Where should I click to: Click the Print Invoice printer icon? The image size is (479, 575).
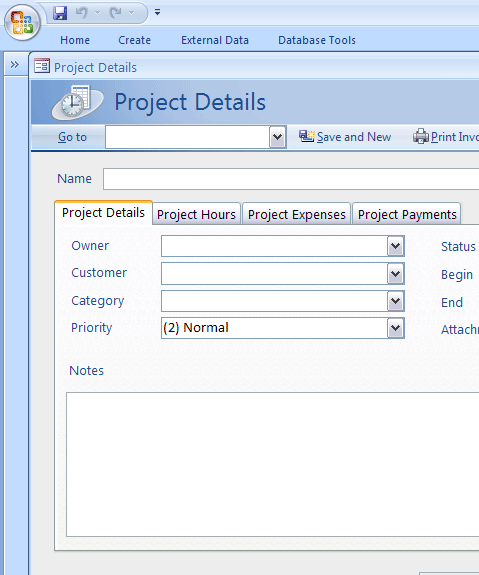click(x=421, y=136)
